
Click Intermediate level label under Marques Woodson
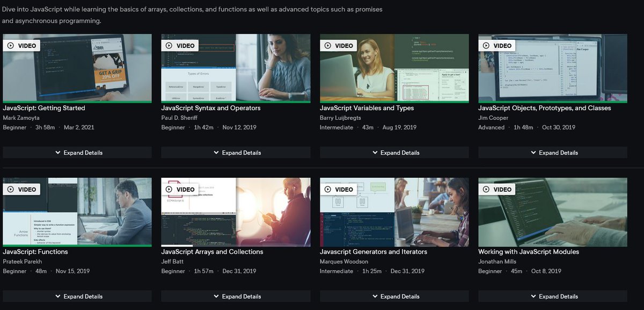[x=336, y=271]
